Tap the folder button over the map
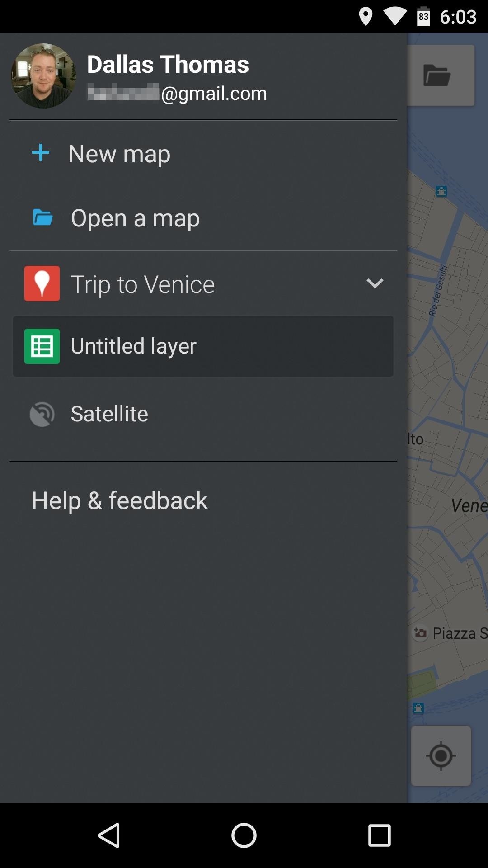The image size is (488, 868). pos(437,75)
